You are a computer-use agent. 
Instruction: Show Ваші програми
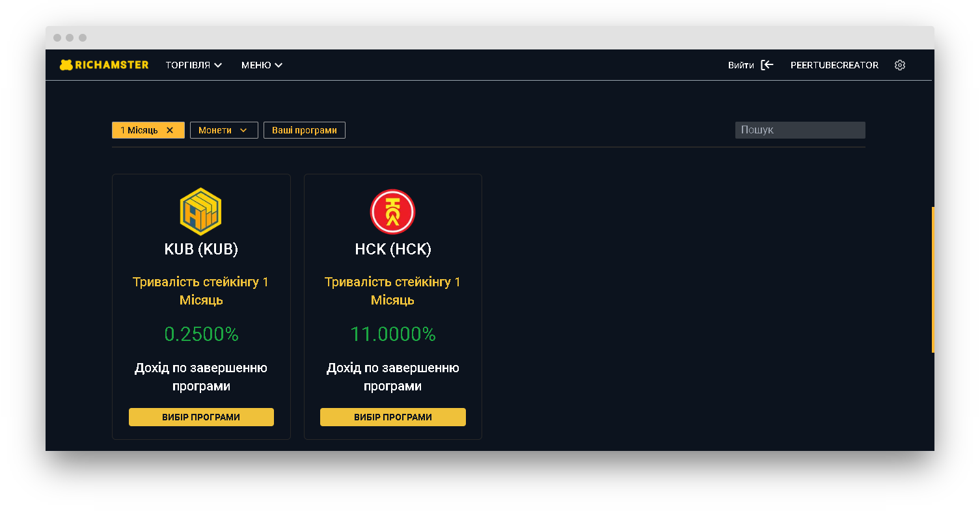pos(305,130)
